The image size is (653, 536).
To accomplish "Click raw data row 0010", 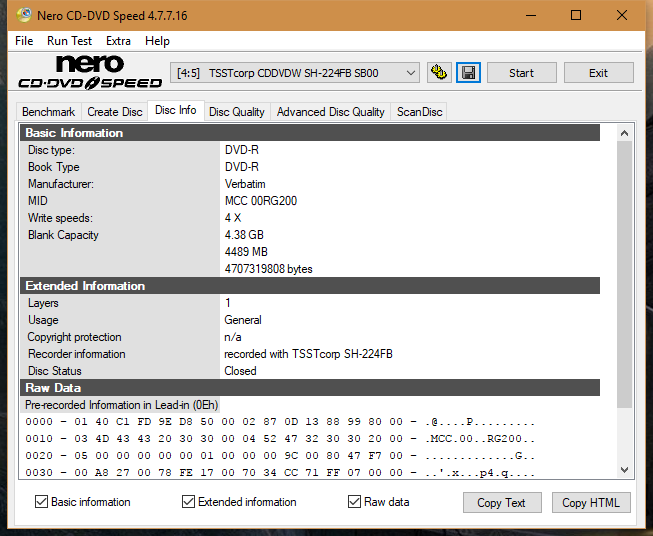I will (280, 439).
